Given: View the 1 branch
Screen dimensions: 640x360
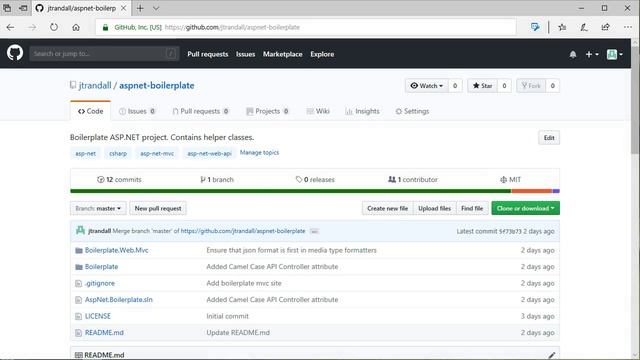Looking at the screenshot, I should [217, 179].
